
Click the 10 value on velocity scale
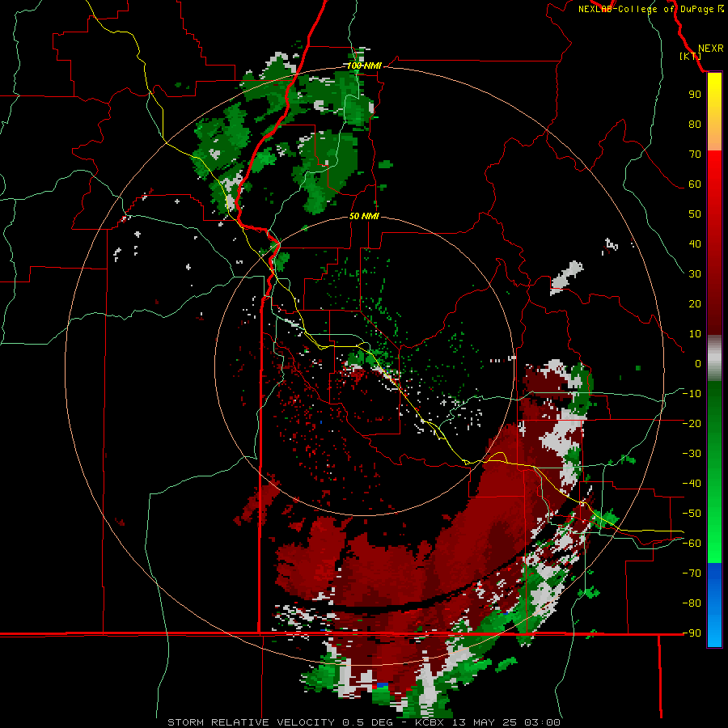695,334
